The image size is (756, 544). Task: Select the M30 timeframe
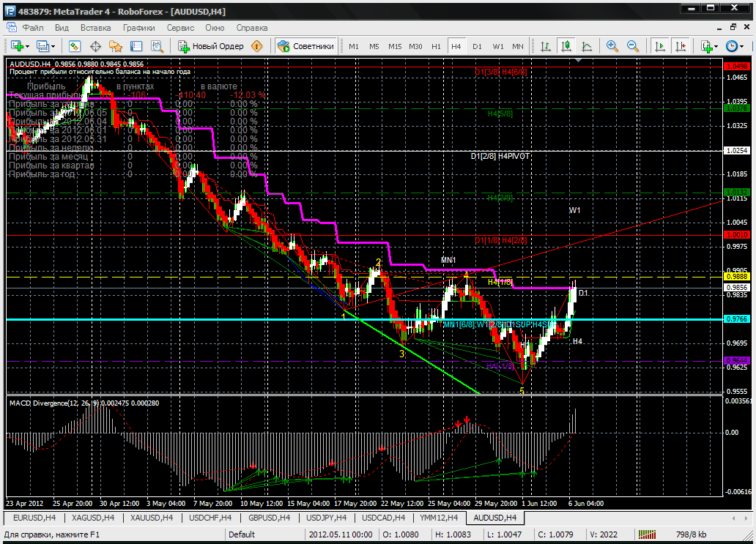pyautogui.click(x=415, y=46)
